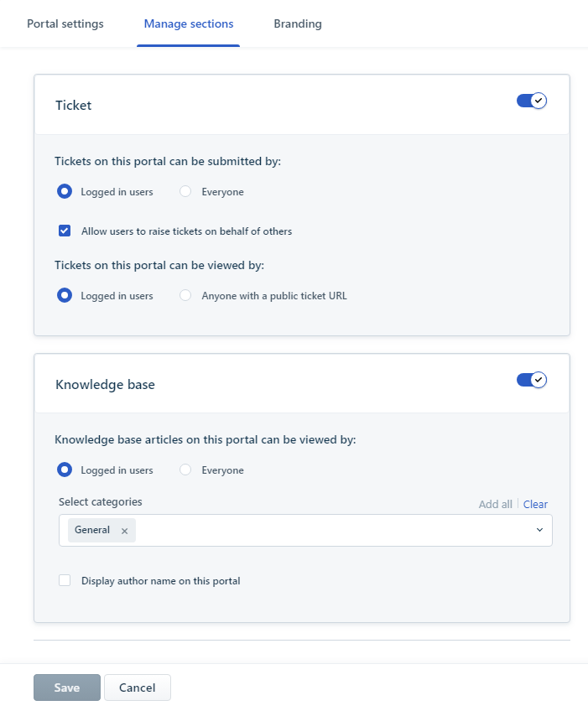The image size is (588, 711).
Task: Enable Display author name on this portal
Action: 65,580
